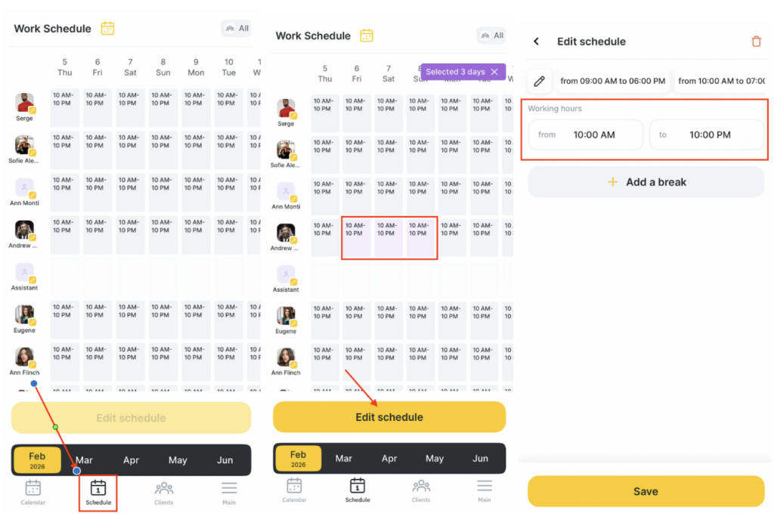The image size is (774, 532).
Task: Open the Main menu in left panel
Action: coord(229,493)
